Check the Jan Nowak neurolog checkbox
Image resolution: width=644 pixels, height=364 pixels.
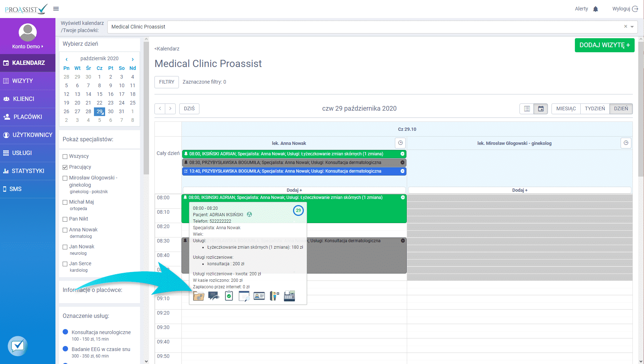tap(65, 247)
